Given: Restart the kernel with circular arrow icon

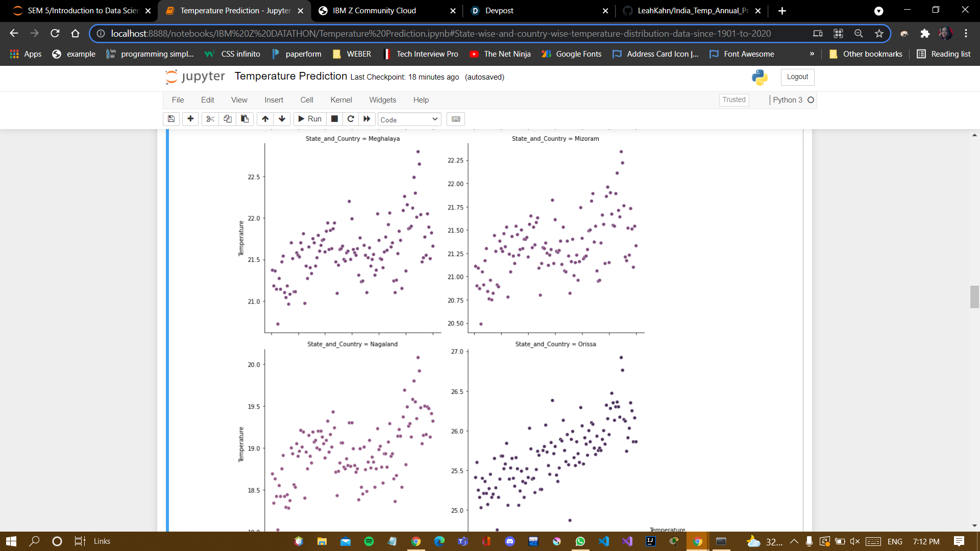Looking at the screenshot, I should pyautogui.click(x=351, y=119).
